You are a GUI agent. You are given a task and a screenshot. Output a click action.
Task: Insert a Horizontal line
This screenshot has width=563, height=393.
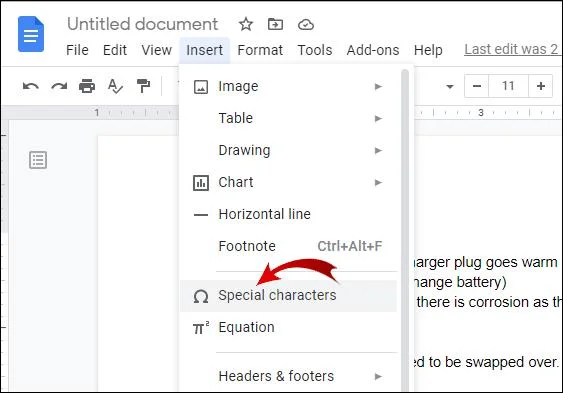pyautogui.click(x=288, y=214)
